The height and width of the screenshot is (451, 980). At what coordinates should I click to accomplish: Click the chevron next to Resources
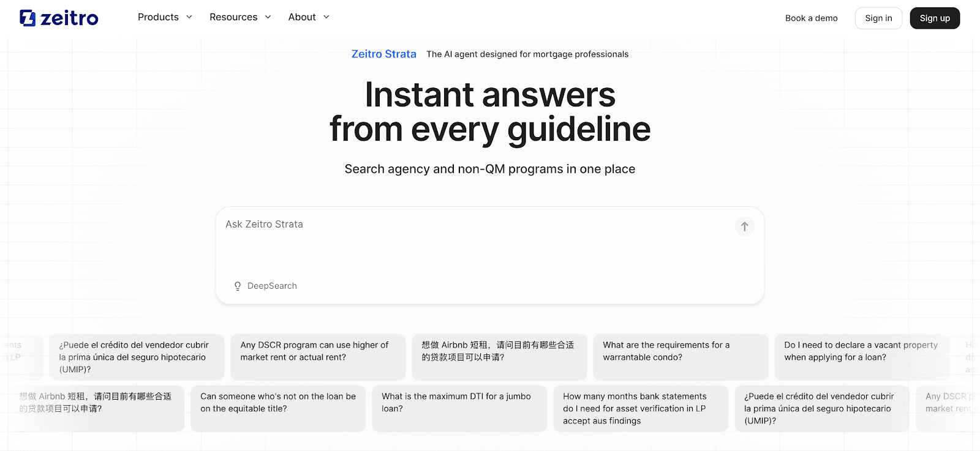click(x=268, y=17)
